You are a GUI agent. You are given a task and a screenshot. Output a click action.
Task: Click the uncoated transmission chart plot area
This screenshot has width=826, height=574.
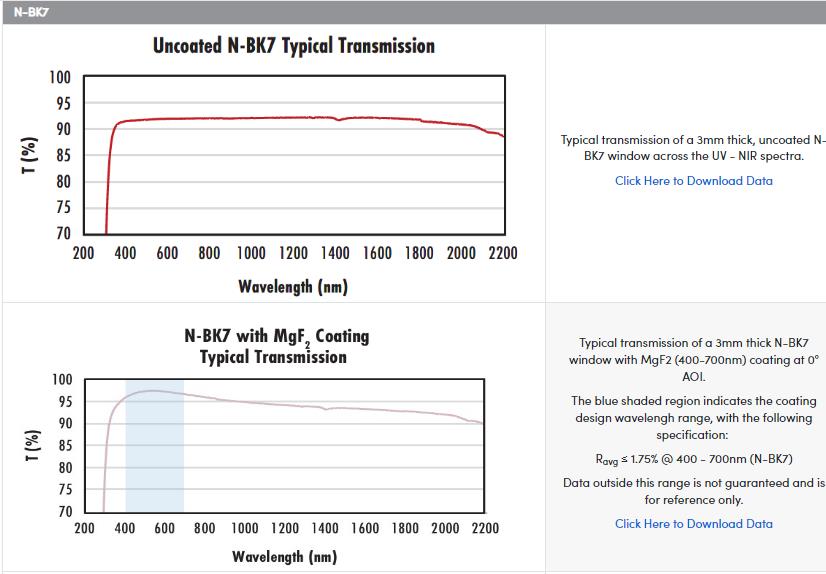[x=300, y=170]
